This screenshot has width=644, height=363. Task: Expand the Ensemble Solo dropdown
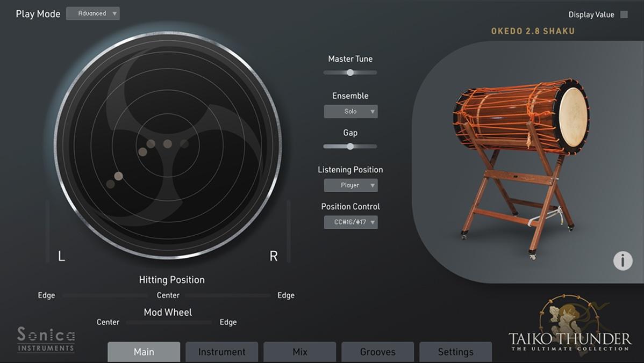[350, 112]
